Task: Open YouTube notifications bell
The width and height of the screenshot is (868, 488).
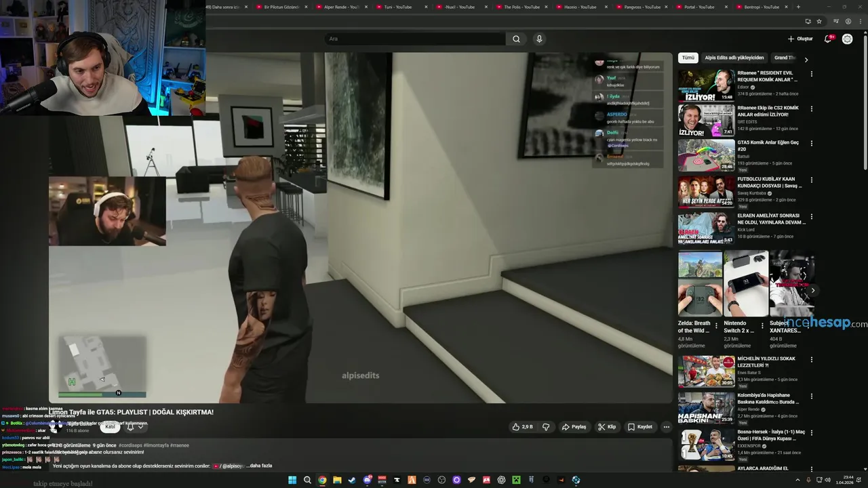Action: click(828, 39)
